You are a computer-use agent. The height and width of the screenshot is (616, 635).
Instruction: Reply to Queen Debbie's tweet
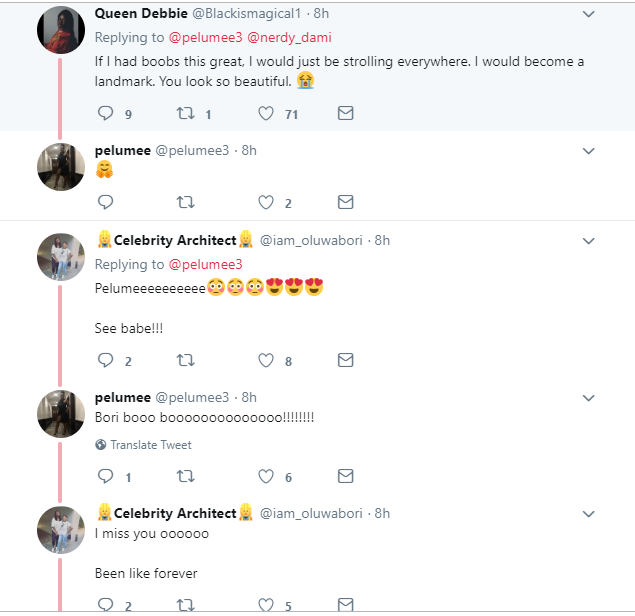[106, 114]
